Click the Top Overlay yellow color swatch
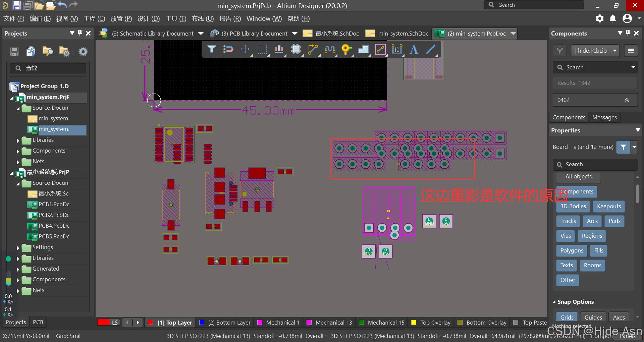 point(414,323)
